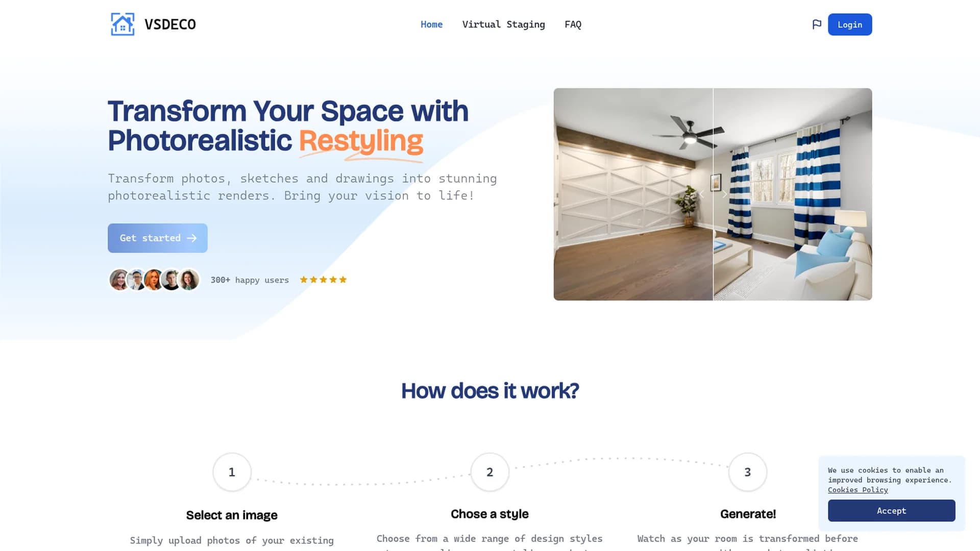Click the five-star rating icons
The image size is (980, 551).
pos(323,280)
